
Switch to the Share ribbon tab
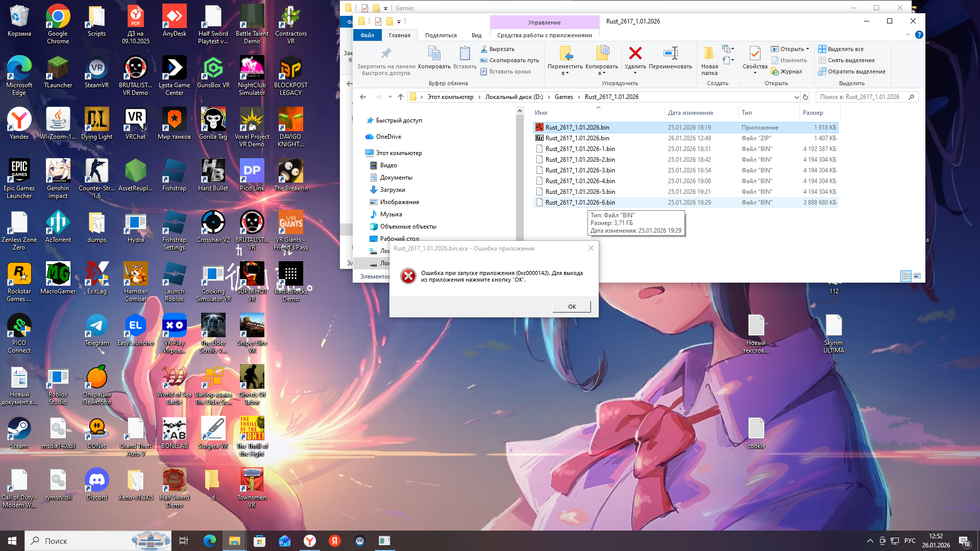440,35
